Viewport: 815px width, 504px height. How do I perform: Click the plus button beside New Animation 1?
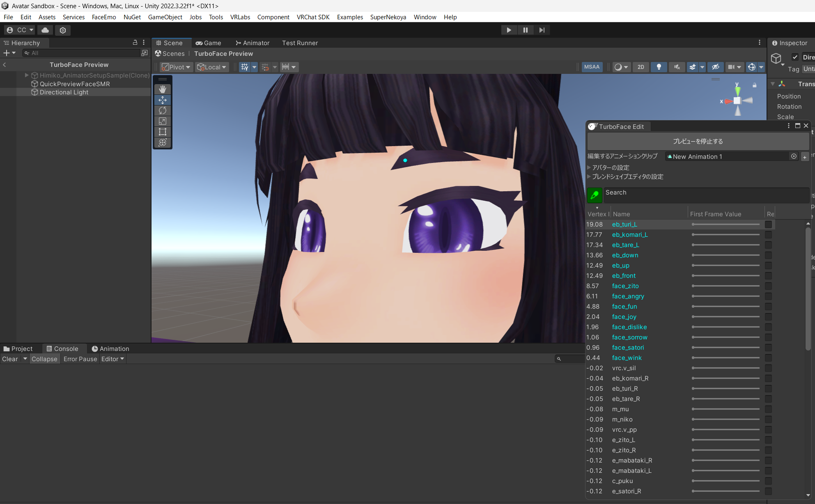tap(805, 157)
